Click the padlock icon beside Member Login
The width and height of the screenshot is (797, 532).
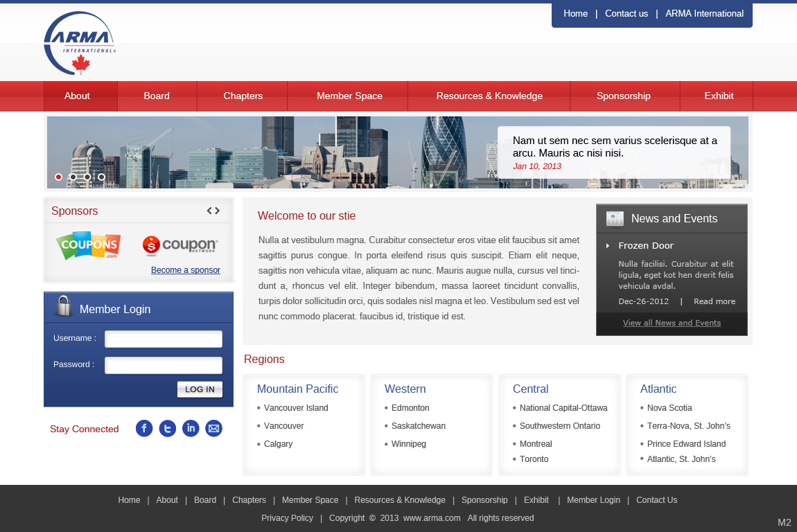pos(64,306)
